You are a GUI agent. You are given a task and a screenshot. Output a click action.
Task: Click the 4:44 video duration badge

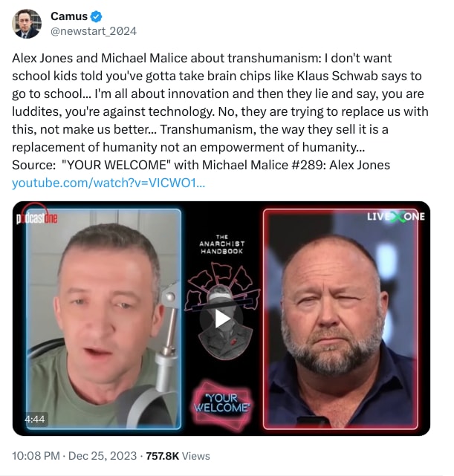click(35, 420)
